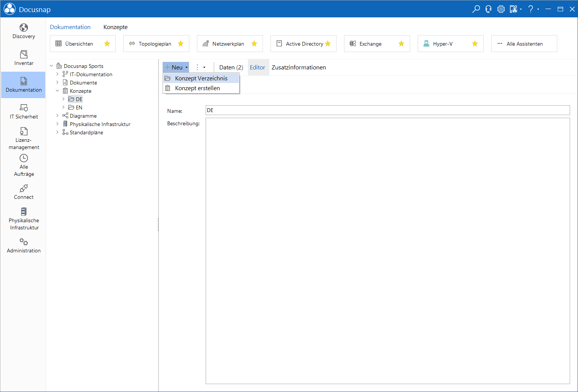
Task: Toggle favorite star on Hyper-V
Action: tap(475, 44)
